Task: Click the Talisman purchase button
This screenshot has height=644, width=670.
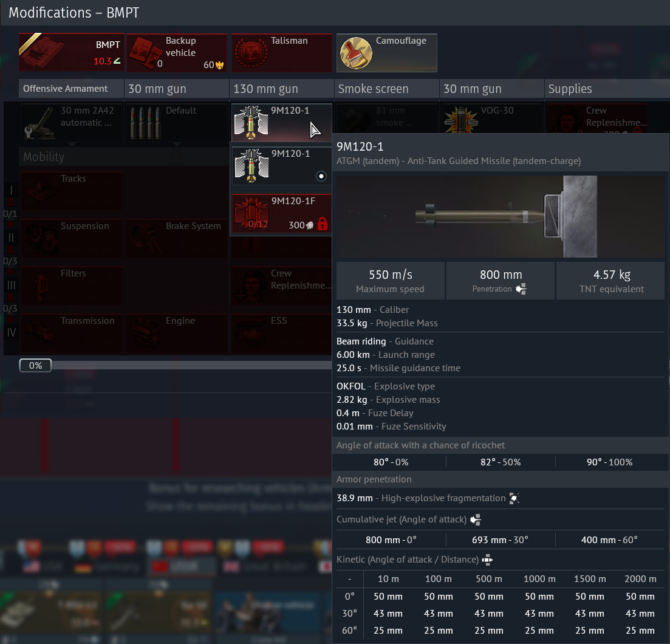Action: point(281,52)
